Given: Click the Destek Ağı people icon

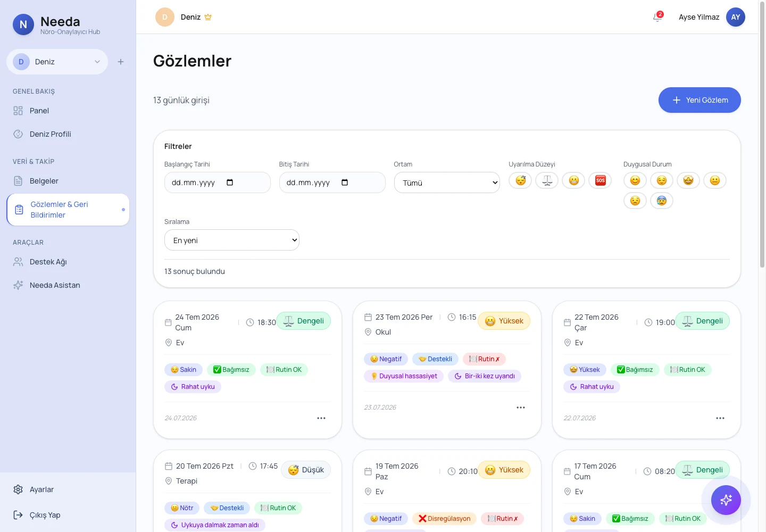Looking at the screenshot, I should 18,262.
